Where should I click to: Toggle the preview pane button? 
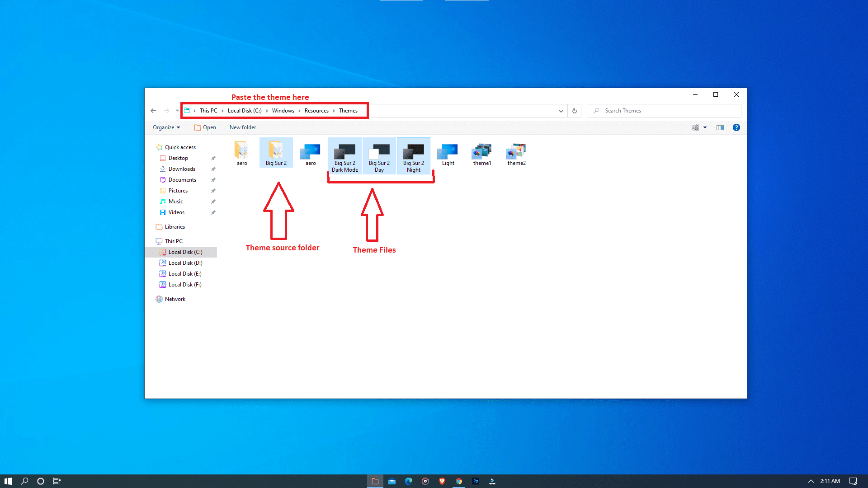click(720, 127)
